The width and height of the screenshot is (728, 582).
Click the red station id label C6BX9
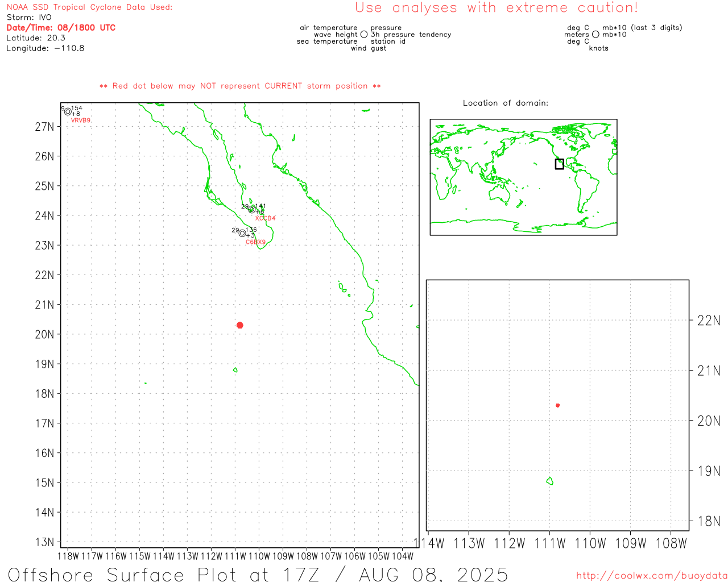[x=255, y=242]
